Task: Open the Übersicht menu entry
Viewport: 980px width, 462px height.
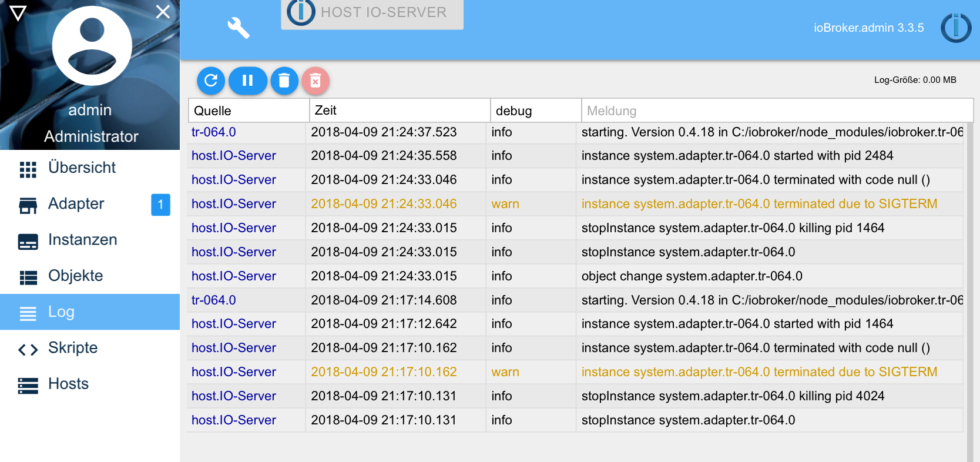Action: pyautogui.click(x=90, y=168)
